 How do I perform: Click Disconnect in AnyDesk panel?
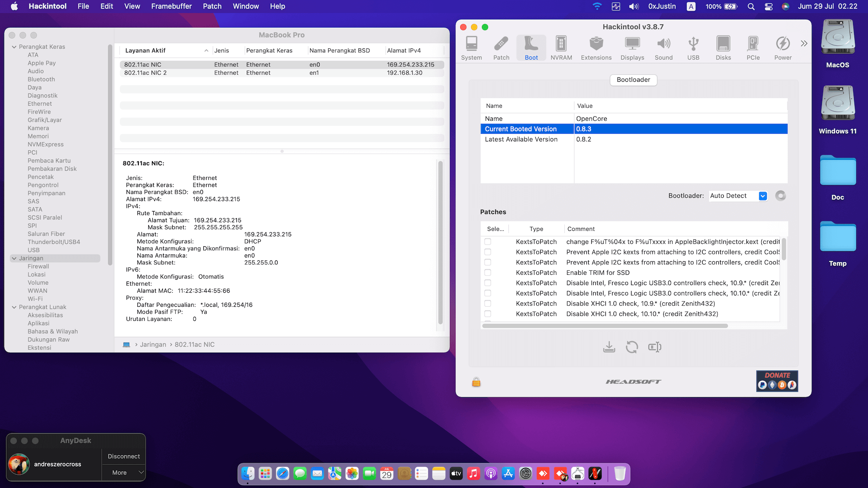pyautogui.click(x=123, y=456)
